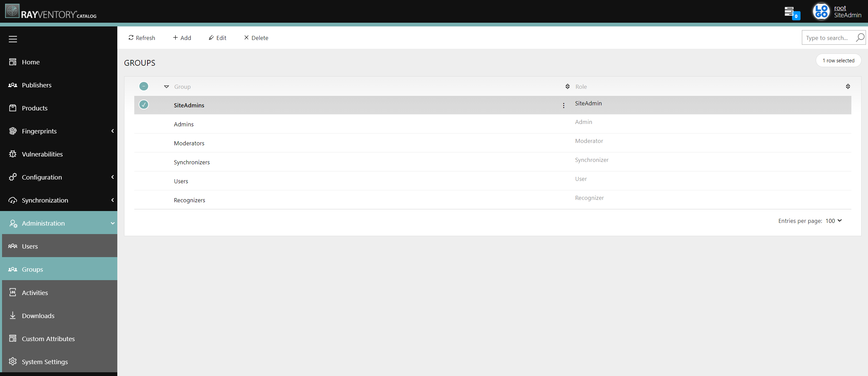The image size is (868, 376).
Task: Uncheck the SiteAdmins row checkbox
Action: tap(143, 105)
